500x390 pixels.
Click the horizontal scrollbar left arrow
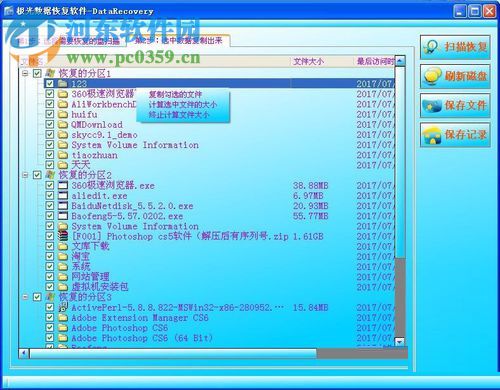(x=24, y=353)
